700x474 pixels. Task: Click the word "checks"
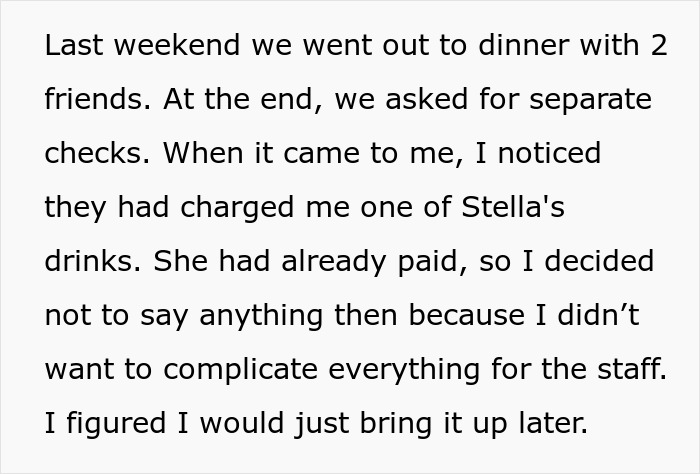[95, 154]
